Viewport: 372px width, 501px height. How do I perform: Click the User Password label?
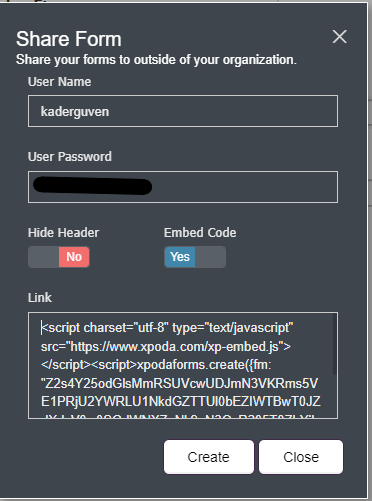(x=70, y=157)
